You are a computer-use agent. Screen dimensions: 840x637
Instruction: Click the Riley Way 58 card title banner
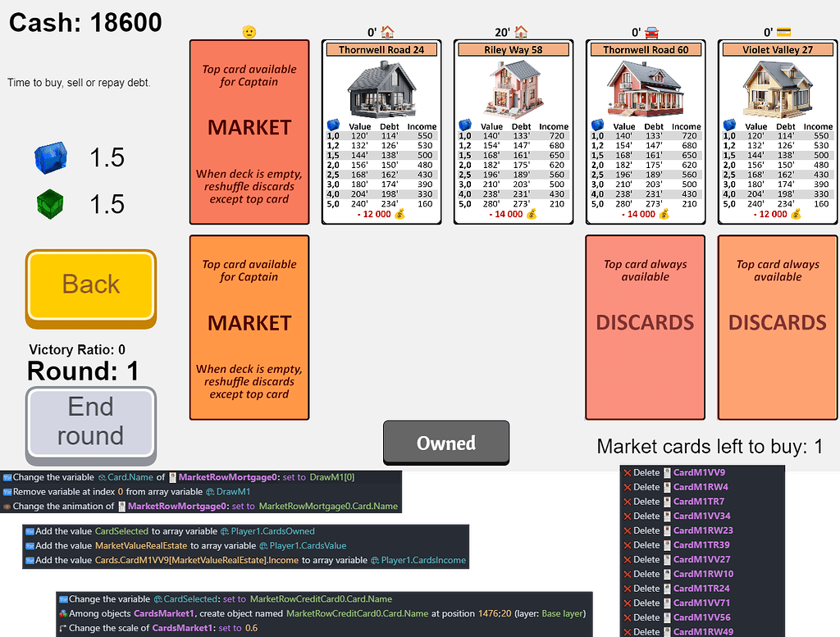coord(513,49)
